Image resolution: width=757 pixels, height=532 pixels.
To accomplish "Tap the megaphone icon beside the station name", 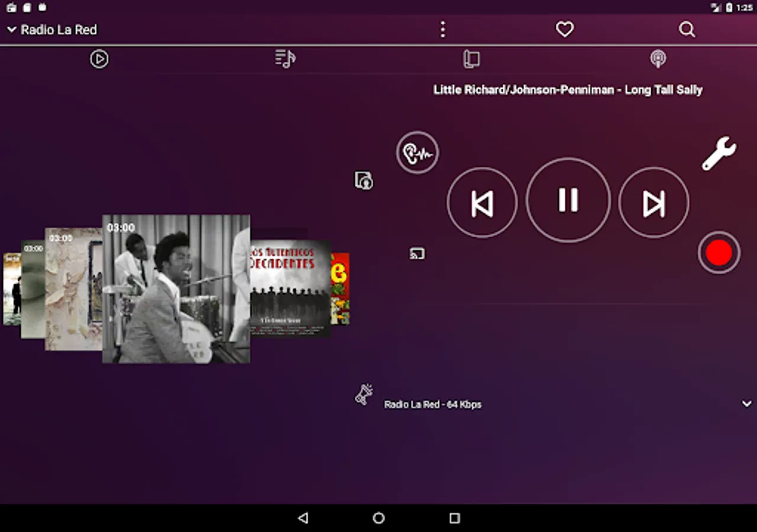I will click(x=364, y=394).
